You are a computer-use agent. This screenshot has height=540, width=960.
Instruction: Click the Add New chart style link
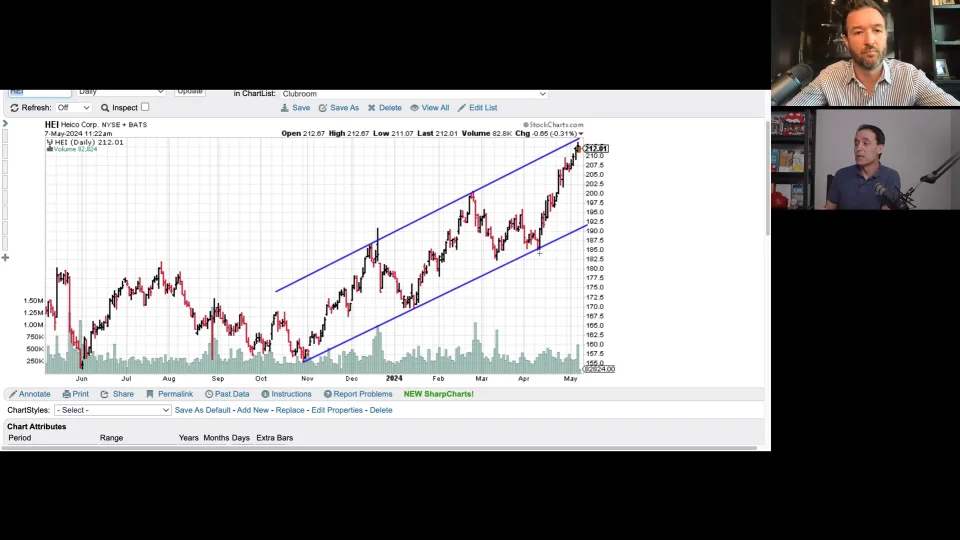[x=253, y=410]
